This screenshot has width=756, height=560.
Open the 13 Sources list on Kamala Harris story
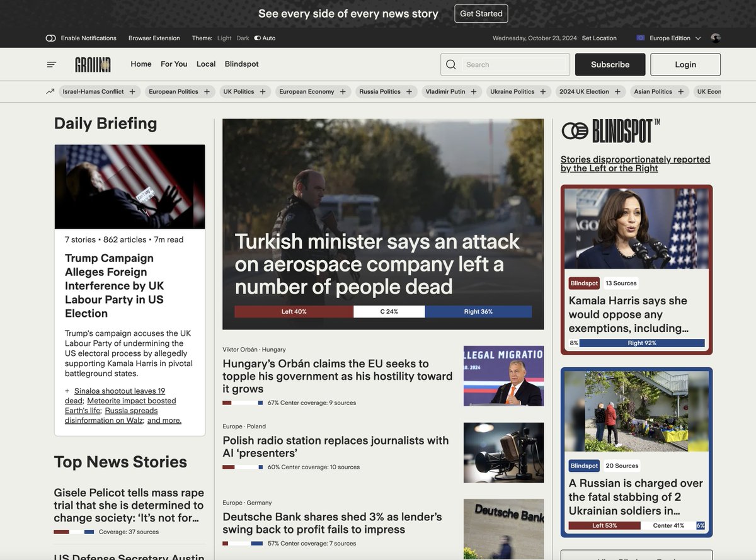[x=621, y=283]
